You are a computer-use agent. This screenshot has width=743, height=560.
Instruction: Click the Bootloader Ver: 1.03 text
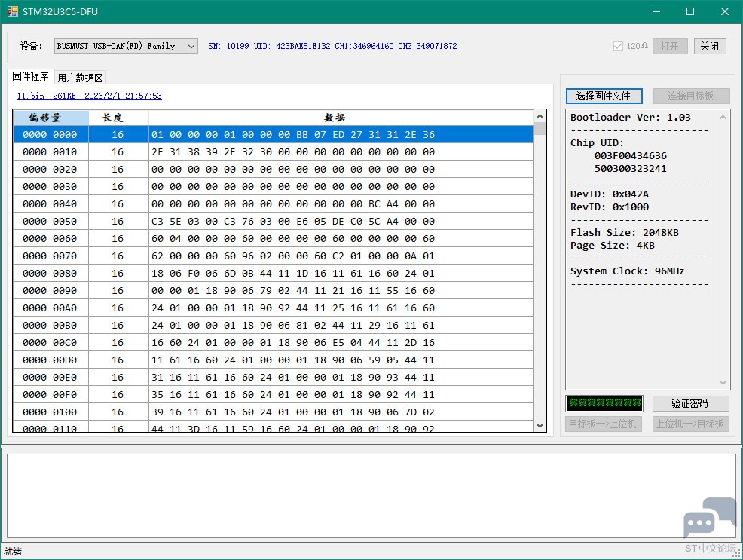point(630,118)
